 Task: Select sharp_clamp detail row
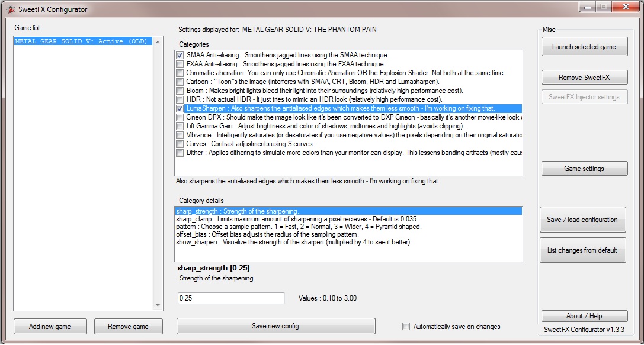[x=297, y=219]
